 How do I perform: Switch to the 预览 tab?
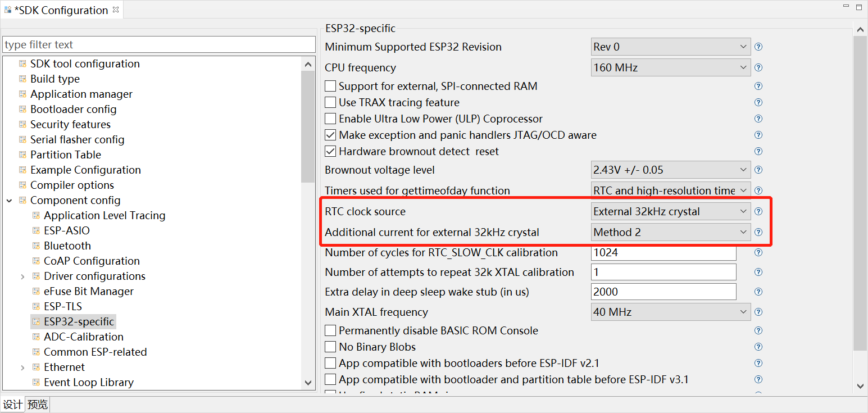click(38, 405)
